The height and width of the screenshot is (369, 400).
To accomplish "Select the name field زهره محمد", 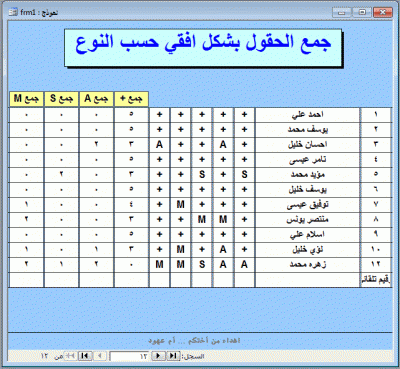I will [x=307, y=264].
